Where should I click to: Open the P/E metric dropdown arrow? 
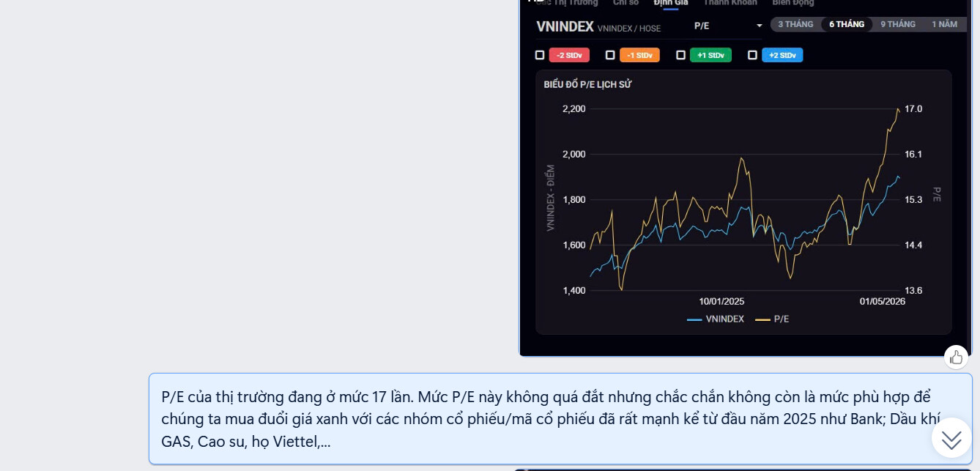click(760, 26)
